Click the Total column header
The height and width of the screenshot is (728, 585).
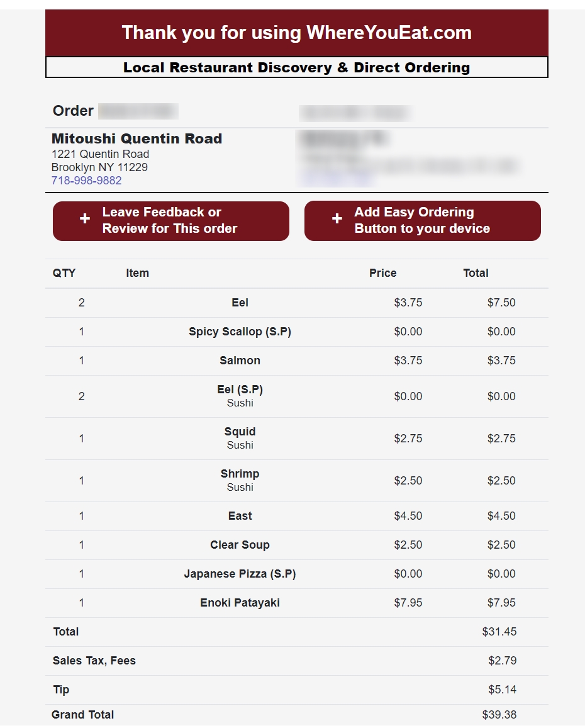pyautogui.click(x=476, y=273)
